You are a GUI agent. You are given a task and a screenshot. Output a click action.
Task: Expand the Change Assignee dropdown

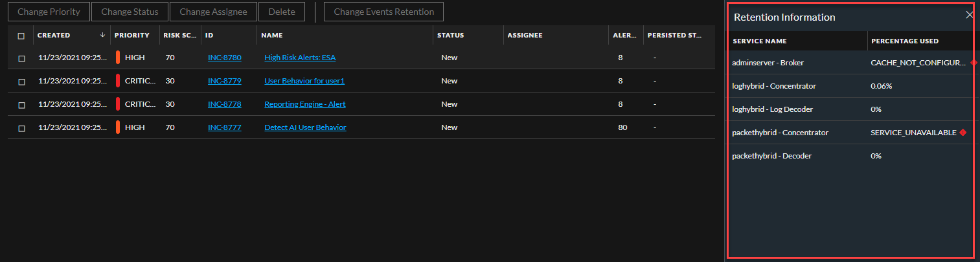[x=213, y=12]
